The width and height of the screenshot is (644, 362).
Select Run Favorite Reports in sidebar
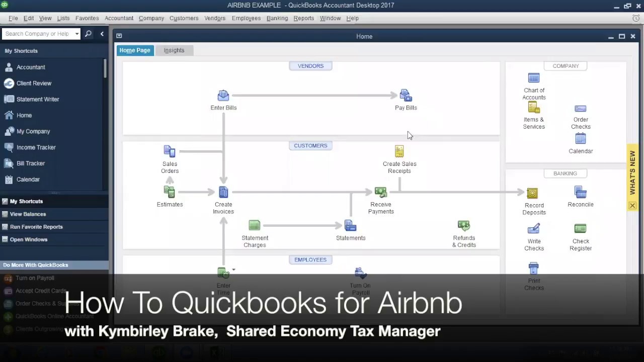54,227
